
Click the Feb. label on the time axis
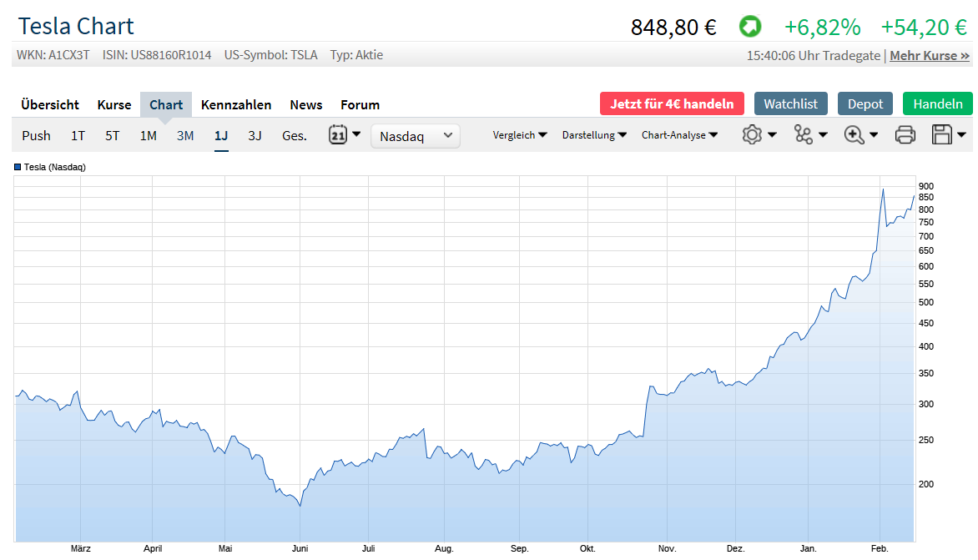coord(880,549)
